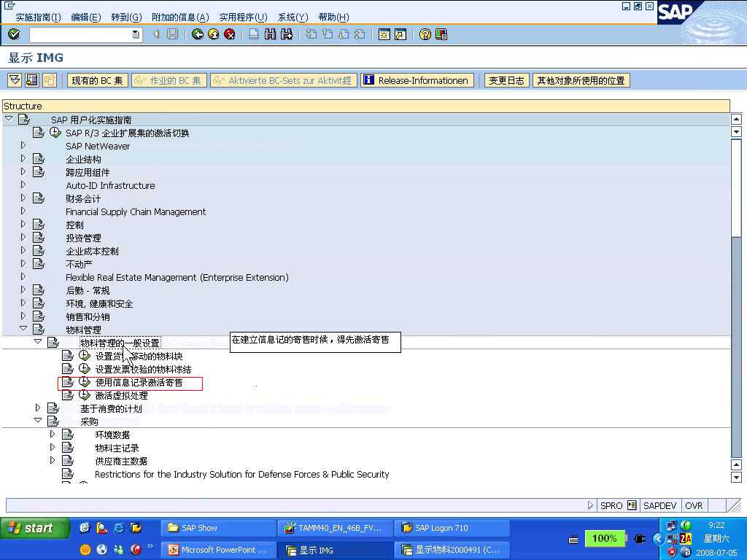The height and width of the screenshot is (560, 747).
Task: Click the green Back arrow icon
Action: click(197, 34)
